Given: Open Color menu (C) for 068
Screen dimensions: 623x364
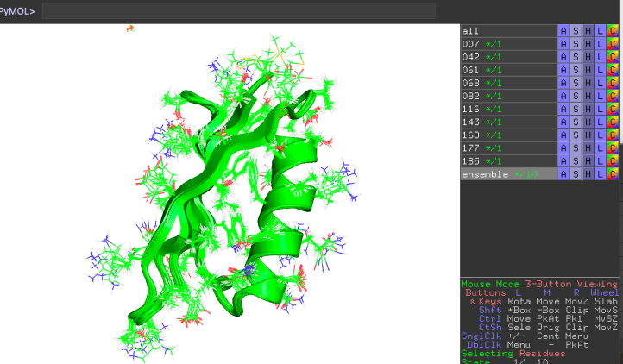Looking at the screenshot, I should coord(613,83).
